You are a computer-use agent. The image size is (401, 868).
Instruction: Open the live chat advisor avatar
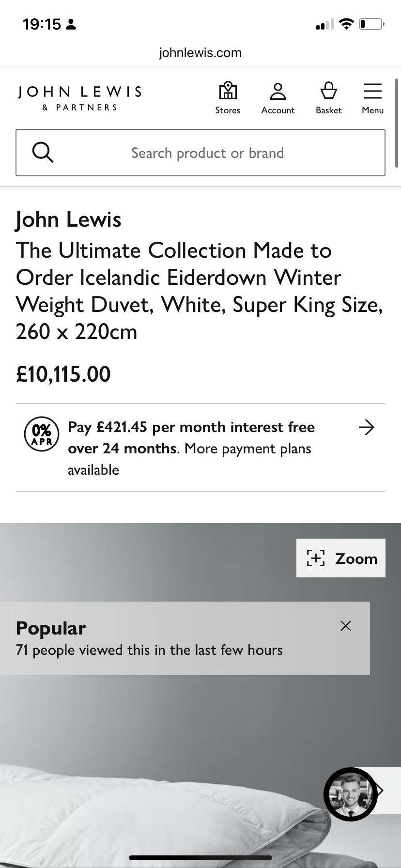coord(350,794)
